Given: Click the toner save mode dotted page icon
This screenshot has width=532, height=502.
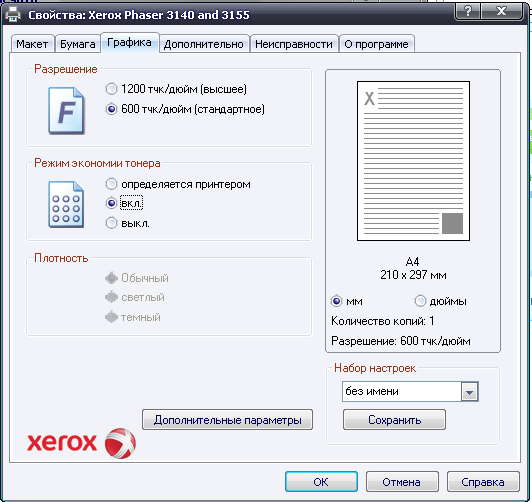Looking at the screenshot, I should (x=66, y=204).
